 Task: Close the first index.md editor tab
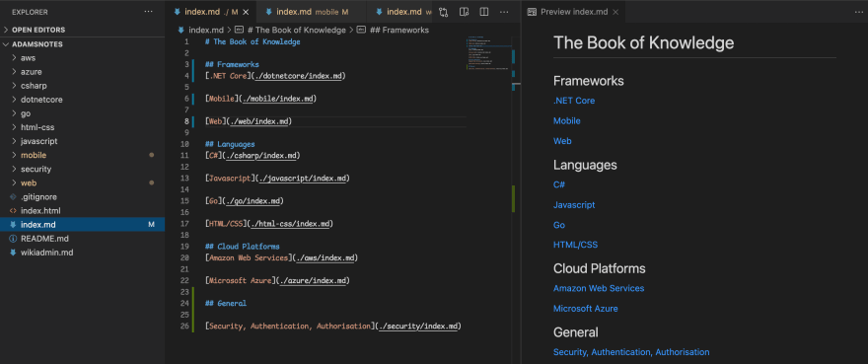coord(246,12)
